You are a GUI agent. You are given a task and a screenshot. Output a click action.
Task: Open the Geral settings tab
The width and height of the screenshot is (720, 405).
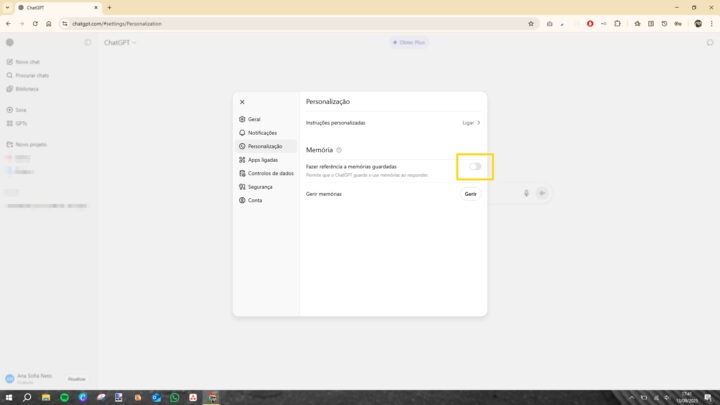click(x=254, y=119)
